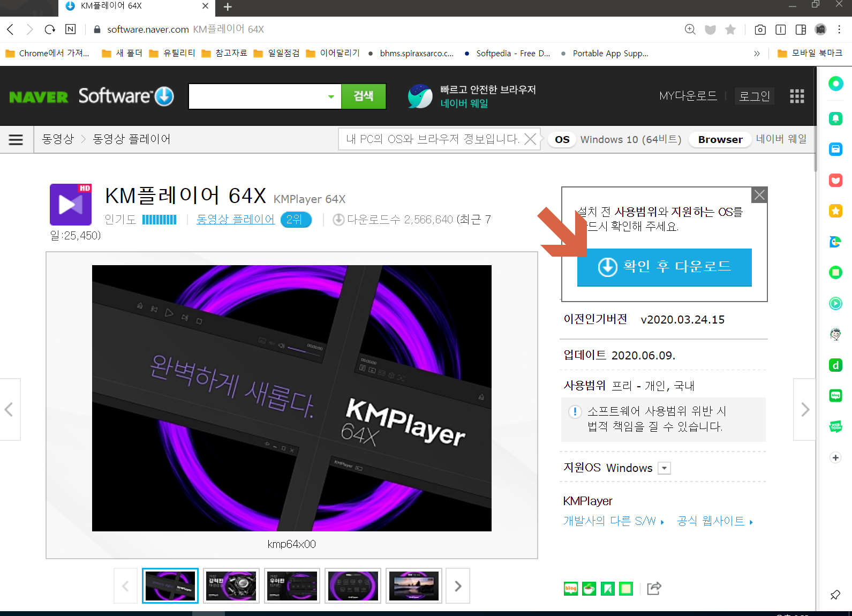Select the KM플레이어 64X browser tab
Screen dimensions: 852x616
coord(137,6)
